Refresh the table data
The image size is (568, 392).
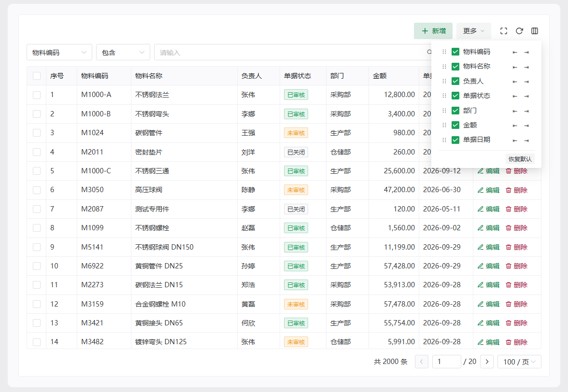[x=519, y=31]
